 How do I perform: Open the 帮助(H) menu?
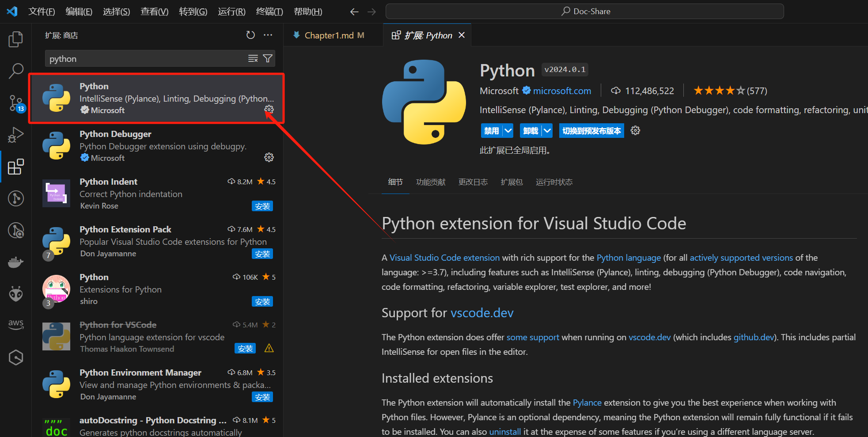coord(308,11)
